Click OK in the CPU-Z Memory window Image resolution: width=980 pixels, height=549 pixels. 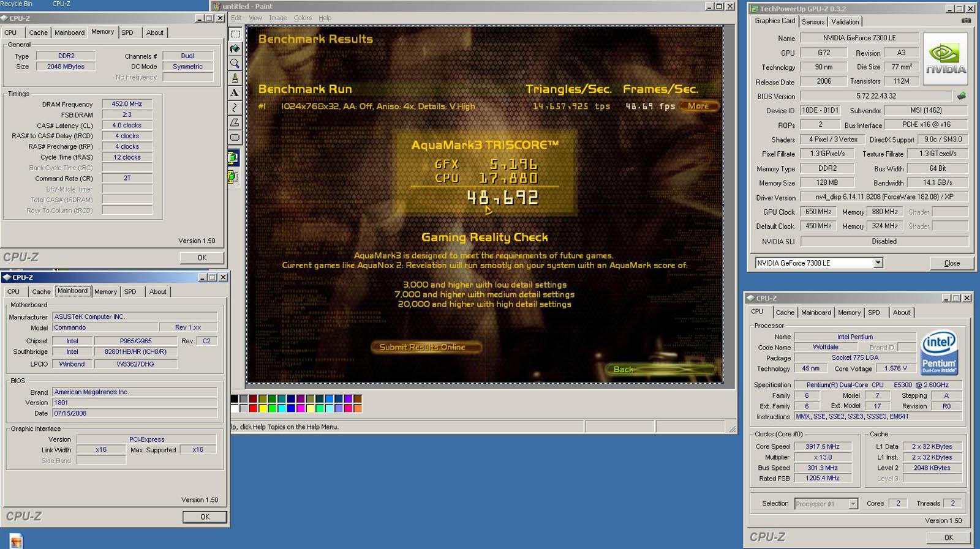(202, 258)
